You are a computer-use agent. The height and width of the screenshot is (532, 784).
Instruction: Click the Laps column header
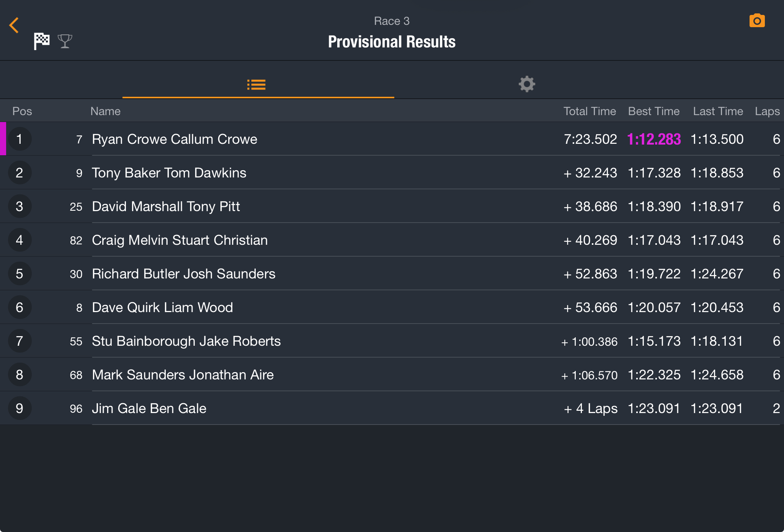(x=767, y=111)
